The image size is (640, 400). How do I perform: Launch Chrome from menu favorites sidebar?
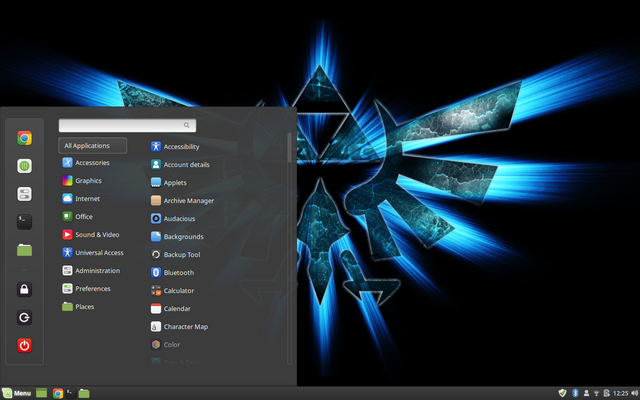tap(24, 138)
